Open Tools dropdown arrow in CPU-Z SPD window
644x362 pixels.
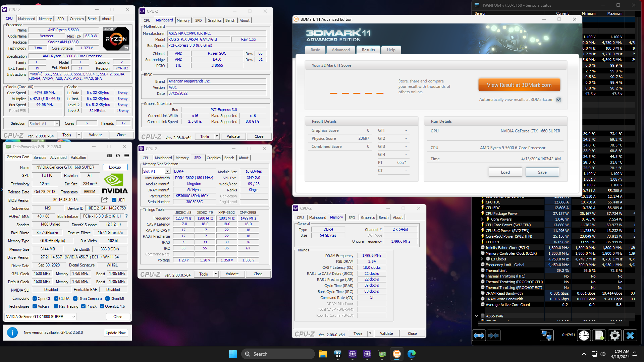[x=216, y=274]
